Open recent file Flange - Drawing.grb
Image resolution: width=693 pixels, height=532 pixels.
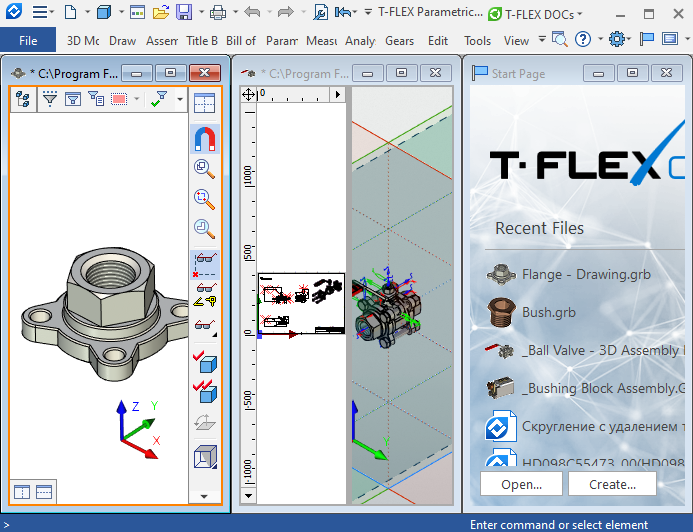[586, 274]
